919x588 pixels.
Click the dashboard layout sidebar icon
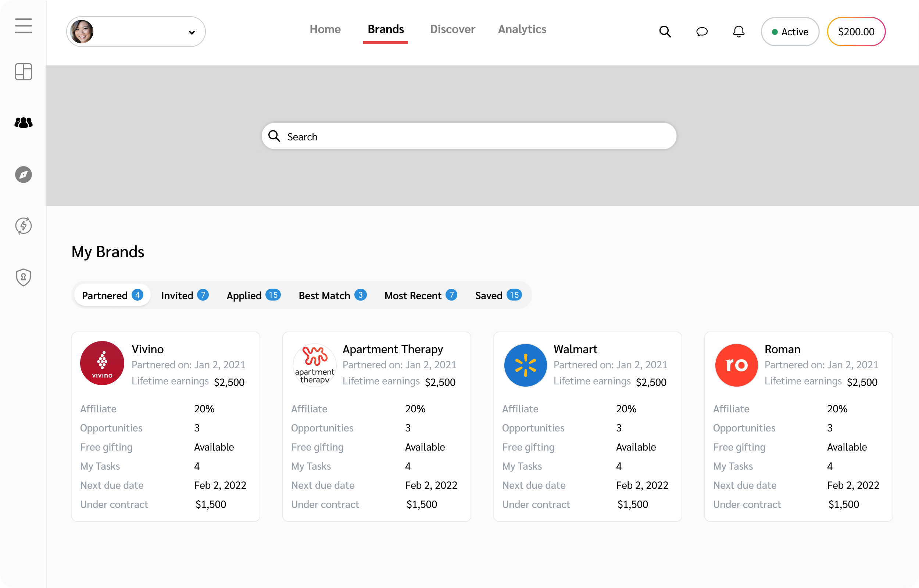point(23,72)
